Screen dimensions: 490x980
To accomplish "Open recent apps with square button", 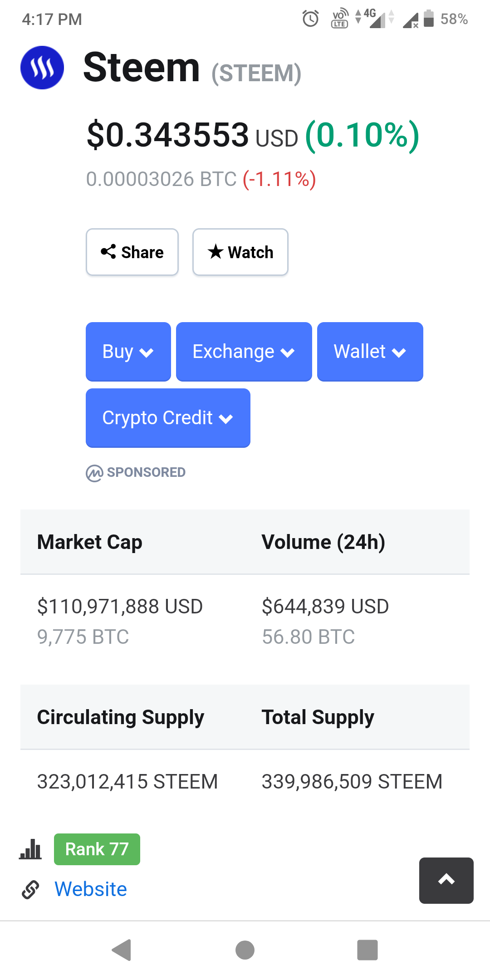I will pos(367,950).
